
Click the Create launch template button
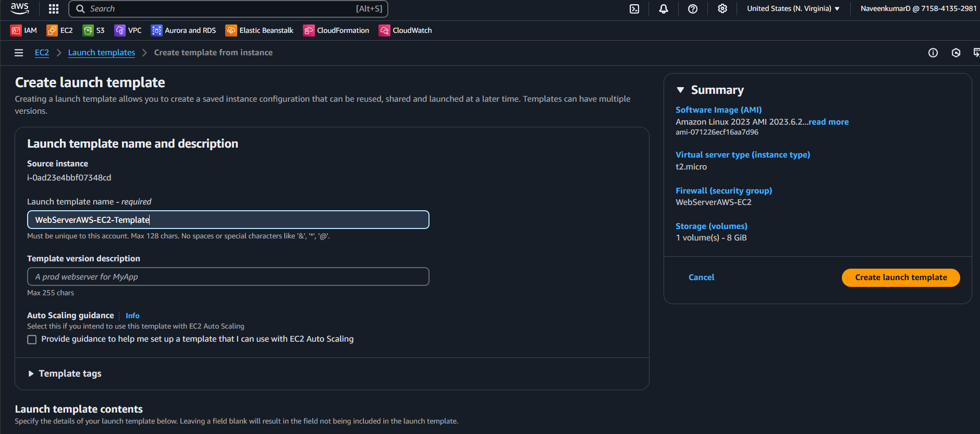tap(901, 278)
